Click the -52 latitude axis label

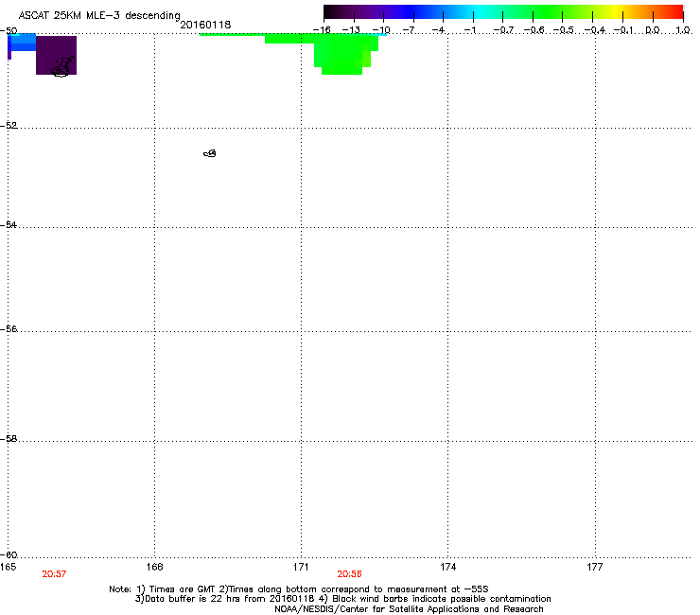(9, 126)
